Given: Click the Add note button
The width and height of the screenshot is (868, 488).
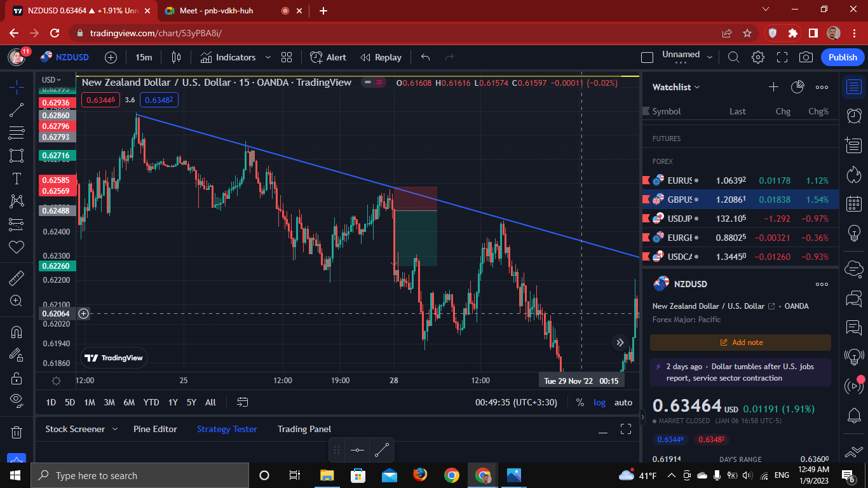Looking at the screenshot, I should (740, 342).
